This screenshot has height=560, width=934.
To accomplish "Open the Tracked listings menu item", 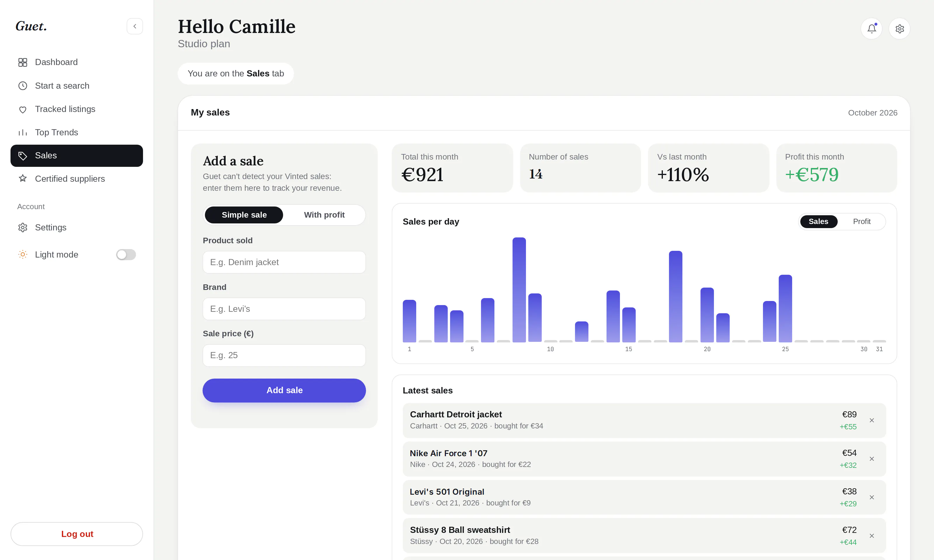I will (x=77, y=109).
